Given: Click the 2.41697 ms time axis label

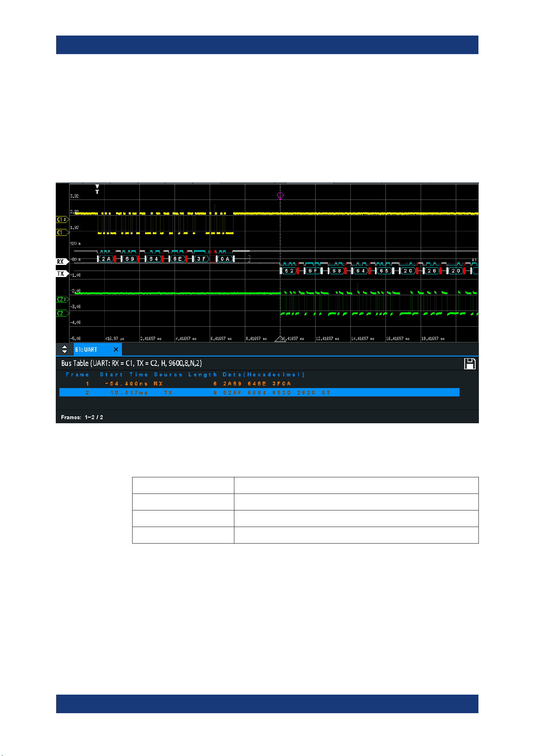Looking at the screenshot, I should 151,339.
